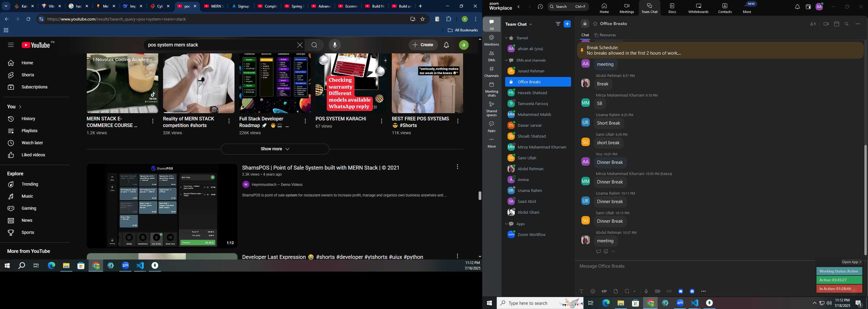This screenshot has height=309, width=868.
Task: Insert code snippet in Zoom chat
Action: [669, 291]
